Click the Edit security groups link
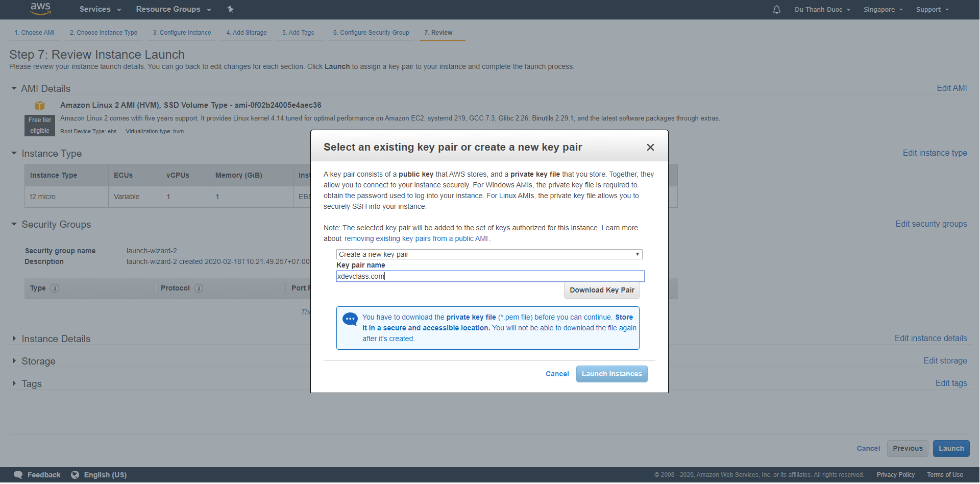 pyautogui.click(x=931, y=224)
